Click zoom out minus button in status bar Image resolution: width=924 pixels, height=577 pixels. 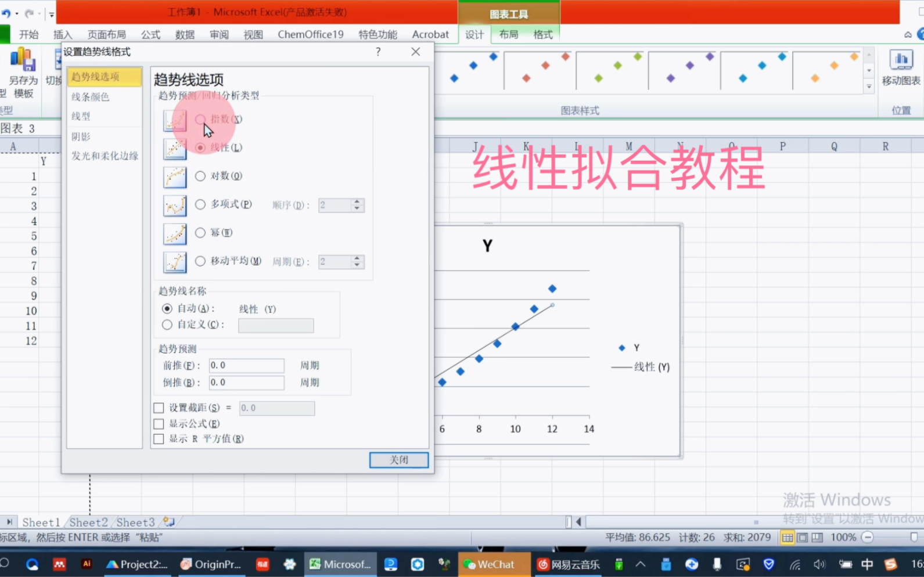(x=867, y=538)
